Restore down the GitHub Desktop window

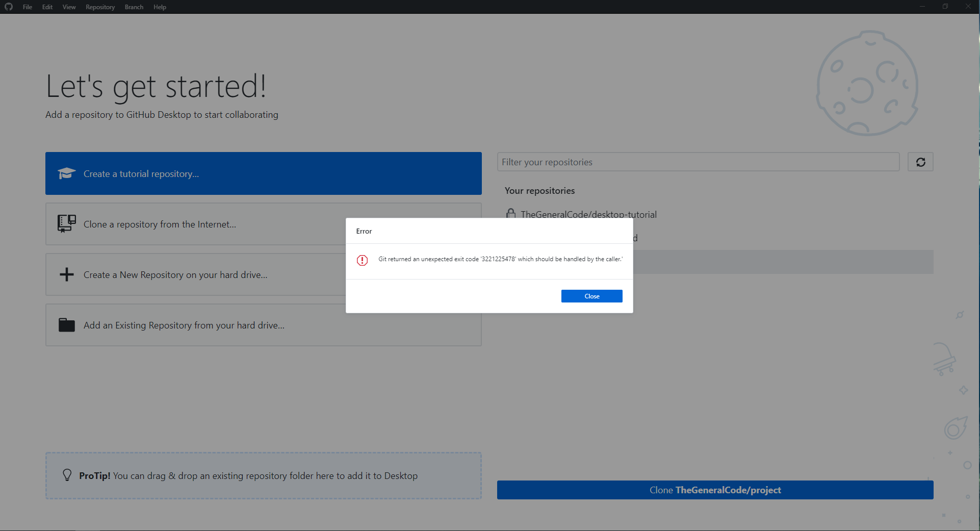click(x=945, y=7)
